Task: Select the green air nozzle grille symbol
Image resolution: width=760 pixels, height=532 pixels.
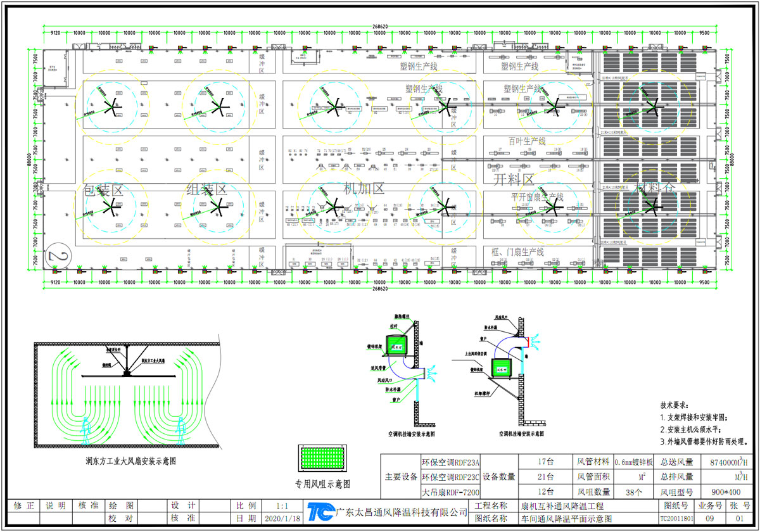Action: click(x=322, y=457)
